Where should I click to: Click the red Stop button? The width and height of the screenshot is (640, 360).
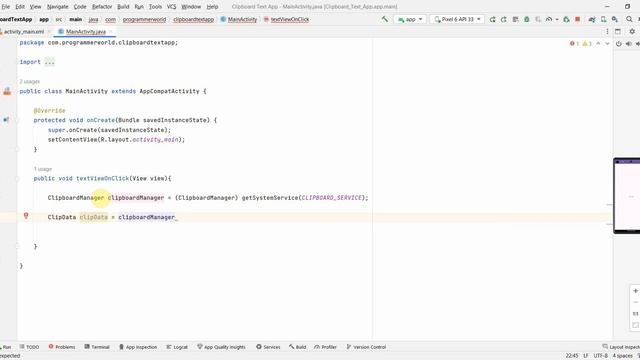578,19
